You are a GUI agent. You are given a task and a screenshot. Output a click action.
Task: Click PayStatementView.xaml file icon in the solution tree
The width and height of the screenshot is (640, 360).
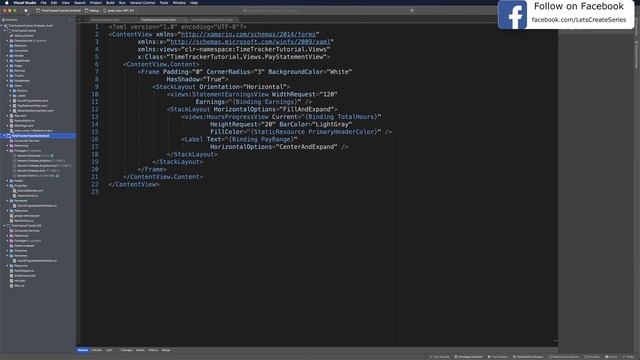[x=14, y=106]
